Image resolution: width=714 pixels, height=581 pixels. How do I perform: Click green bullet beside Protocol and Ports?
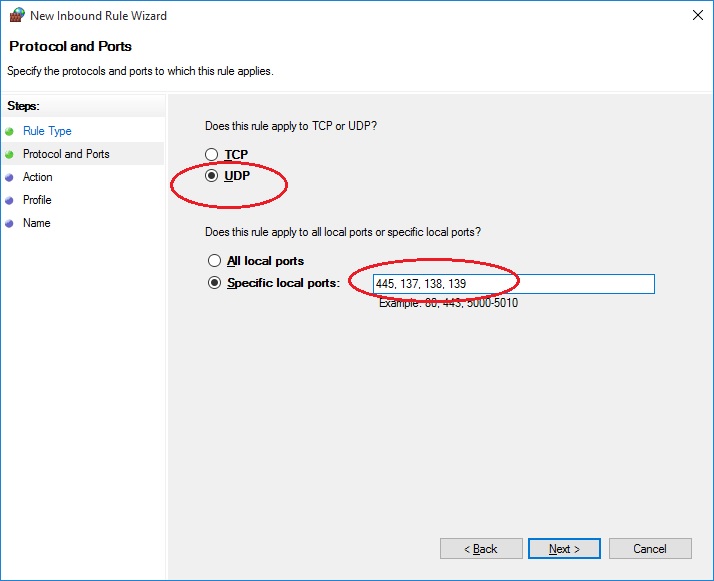pos(10,154)
